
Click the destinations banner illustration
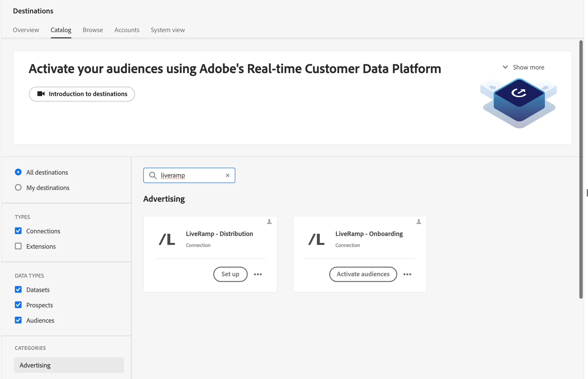519,103
